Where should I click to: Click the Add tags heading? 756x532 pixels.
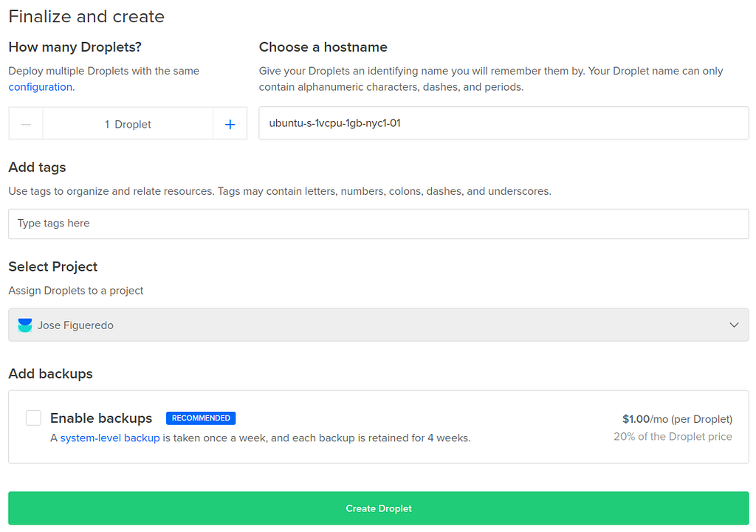(x=37, y=167)
